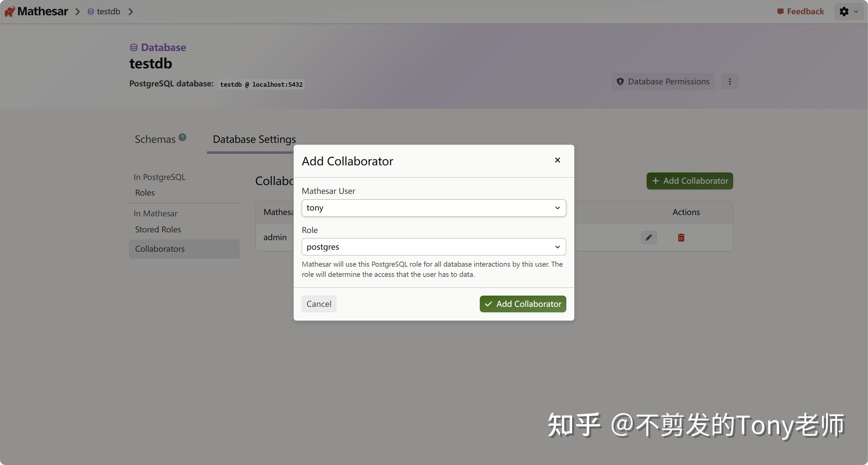The image size is (868, 465).
Task: Cancel the Add Collaborator dialog
Action: coord(319,304)
